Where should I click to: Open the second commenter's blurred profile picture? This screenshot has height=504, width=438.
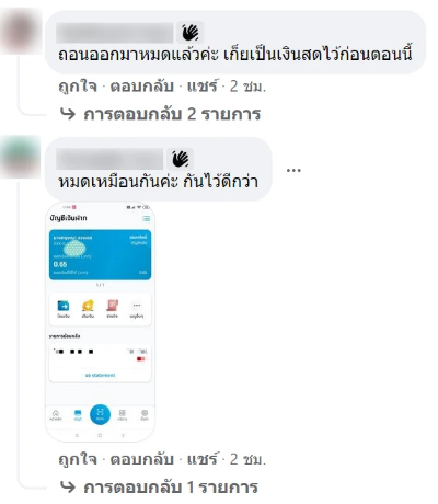click(x=21, y=157)
